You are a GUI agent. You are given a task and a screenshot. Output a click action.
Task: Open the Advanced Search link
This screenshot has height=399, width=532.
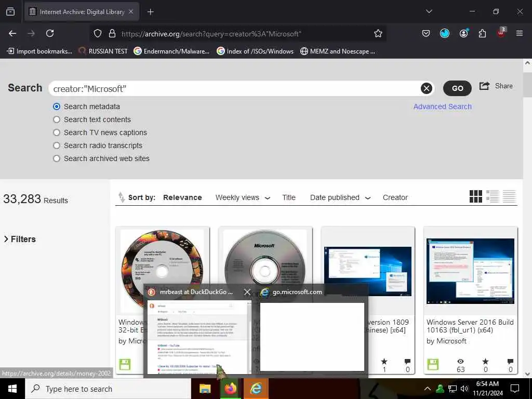click(x=443, y=107)
